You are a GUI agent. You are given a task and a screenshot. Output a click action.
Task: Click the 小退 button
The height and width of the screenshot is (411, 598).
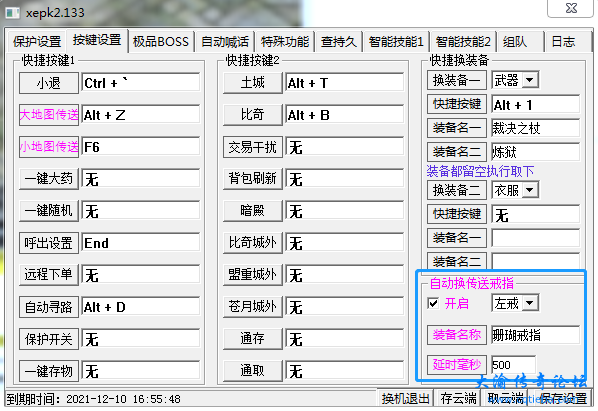point(49,83)
